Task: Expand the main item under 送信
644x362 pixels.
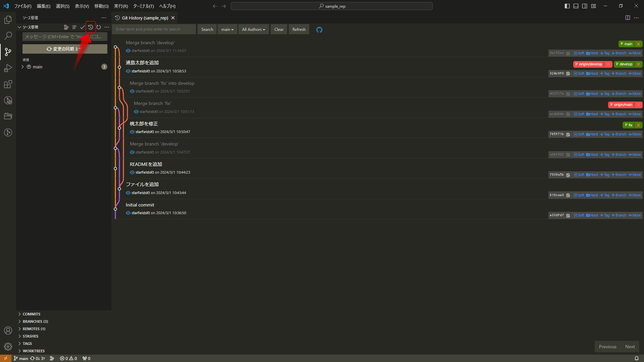Action: (x=22, y=67)
